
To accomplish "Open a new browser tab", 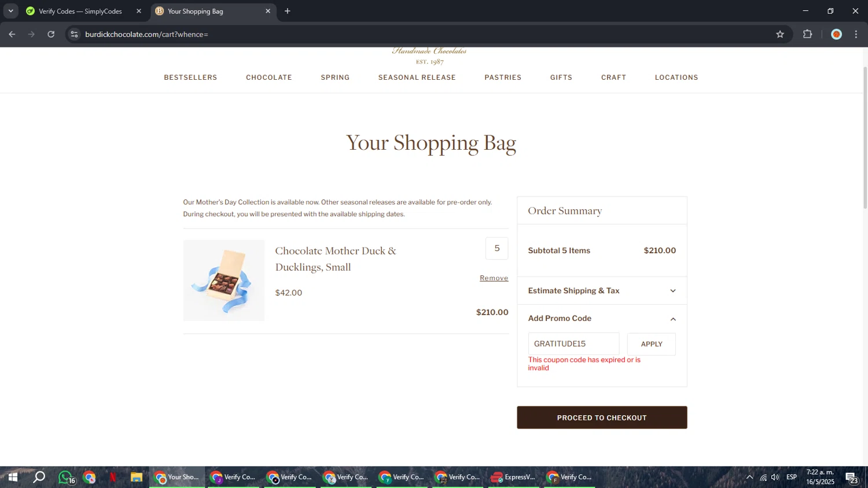I will pos(288,11).
